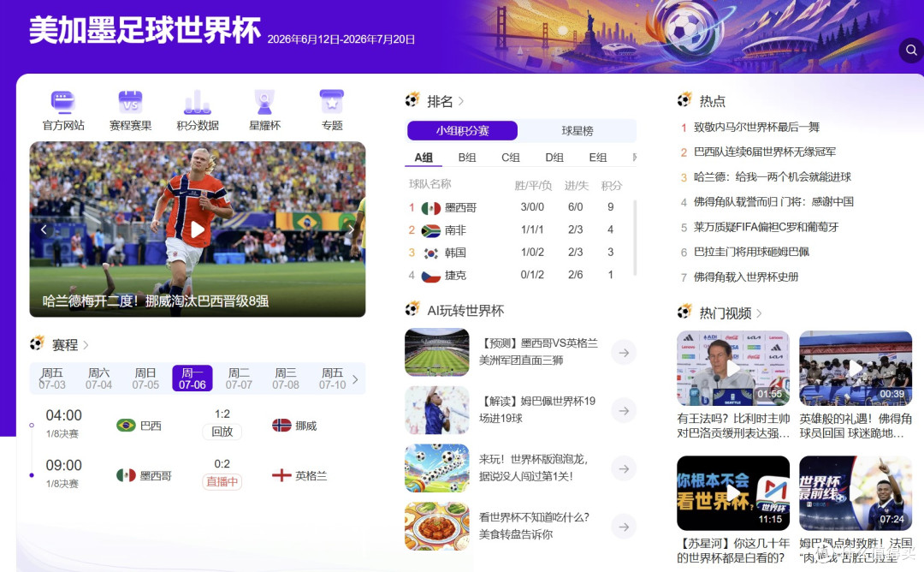Click arrow beside 墨西哥VS英格兰 prediction
The width and height of the screenshot is (924, 572).
[624, 353]
